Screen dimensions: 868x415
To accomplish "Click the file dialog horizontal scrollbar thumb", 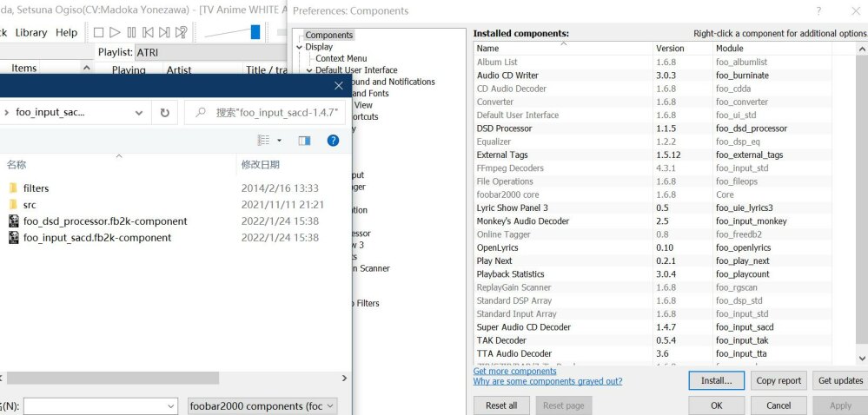I will click(112, 378).
